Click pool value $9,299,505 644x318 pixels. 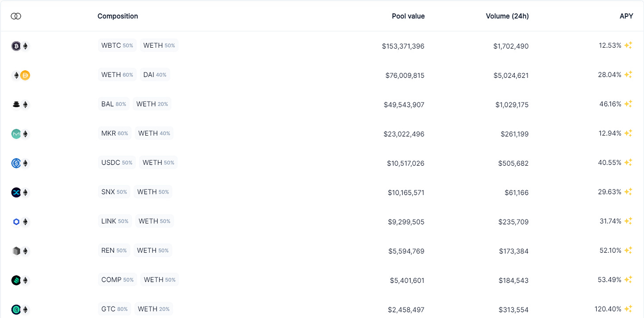point(406,222)
